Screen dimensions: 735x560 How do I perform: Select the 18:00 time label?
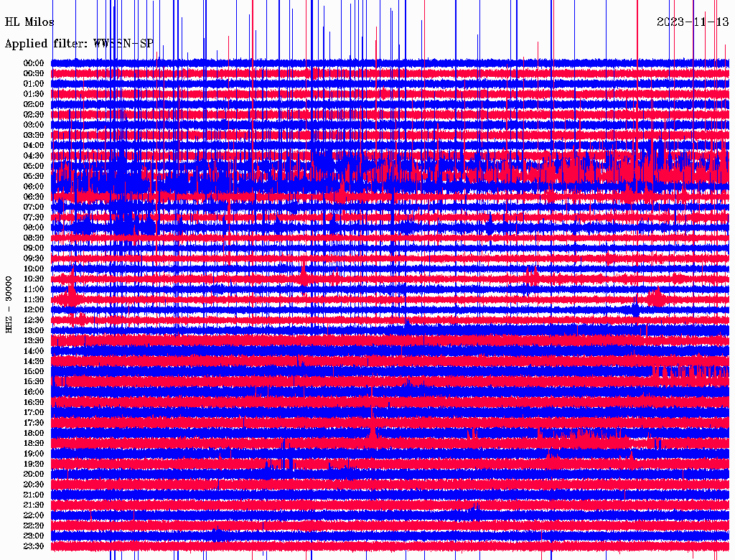[x=34, y=433]
